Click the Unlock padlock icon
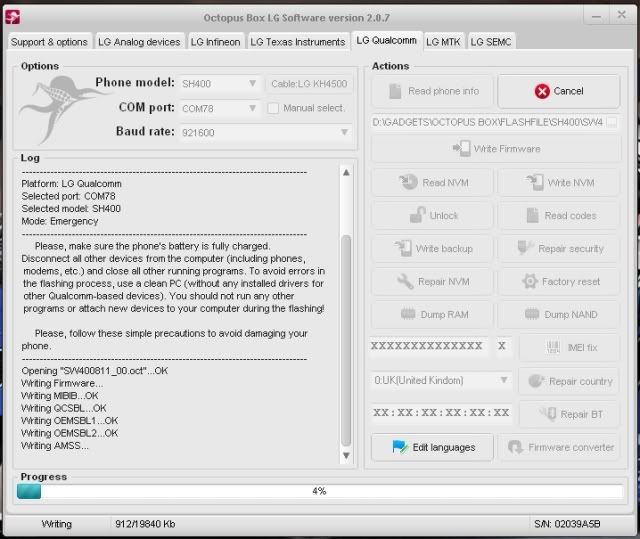The width and height of the screenshot is (640, 539). 418,215
